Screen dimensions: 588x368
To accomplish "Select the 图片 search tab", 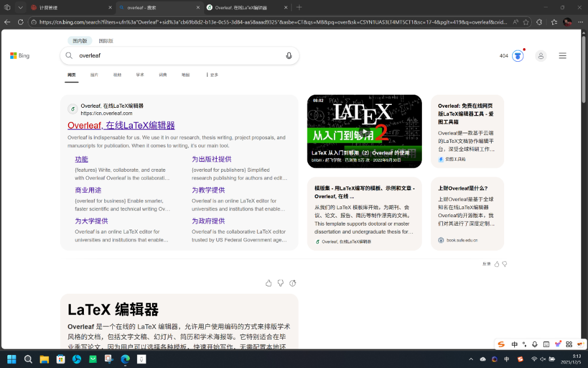I will pyautogui.click(x=94, y=75).
